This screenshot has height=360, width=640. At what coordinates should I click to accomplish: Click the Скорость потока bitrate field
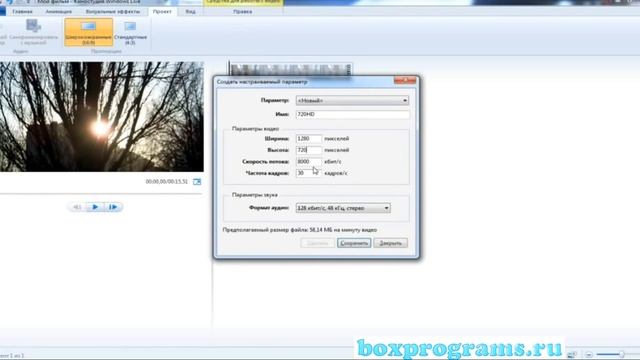click(x=309, y=162)
